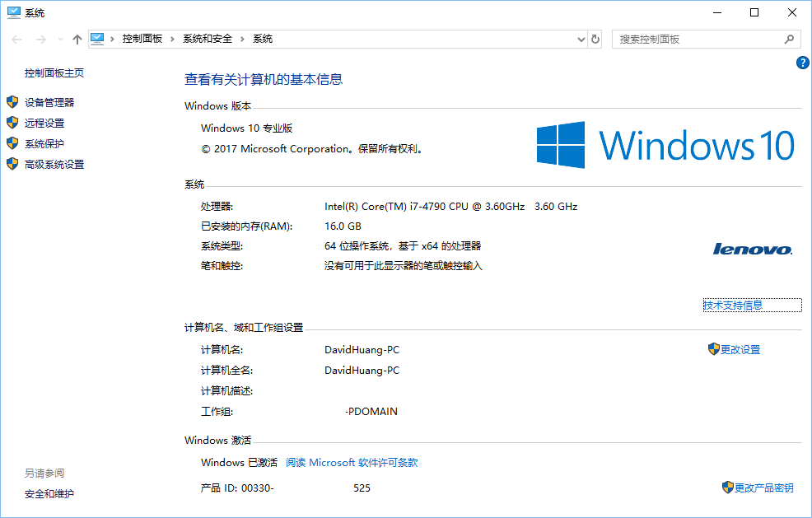The image size is (812, 518).
Task: Open address bar history dropdown
Action: tap(581, 40)
